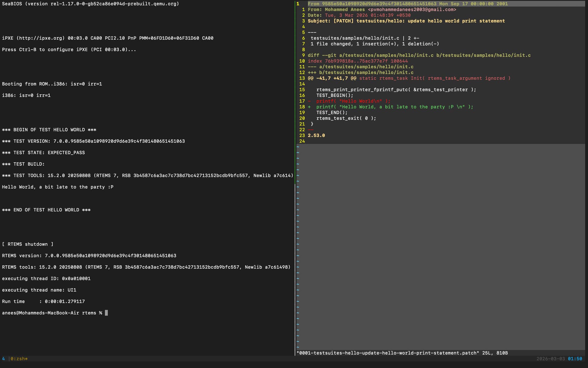Screen dimensions: 588x368
Task: Click the author email pvmohammedanees2003@gmail.com
Action: pyautogui.click(x=412, y=10)
